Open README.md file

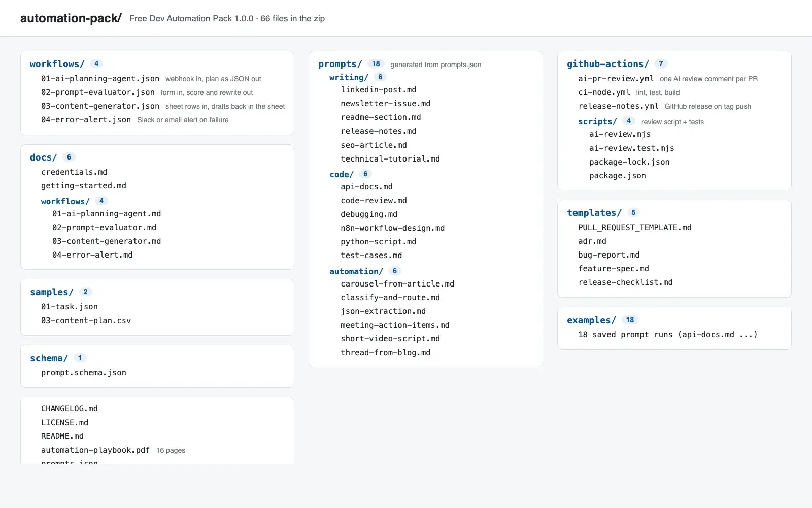click(x=62, y=436)
